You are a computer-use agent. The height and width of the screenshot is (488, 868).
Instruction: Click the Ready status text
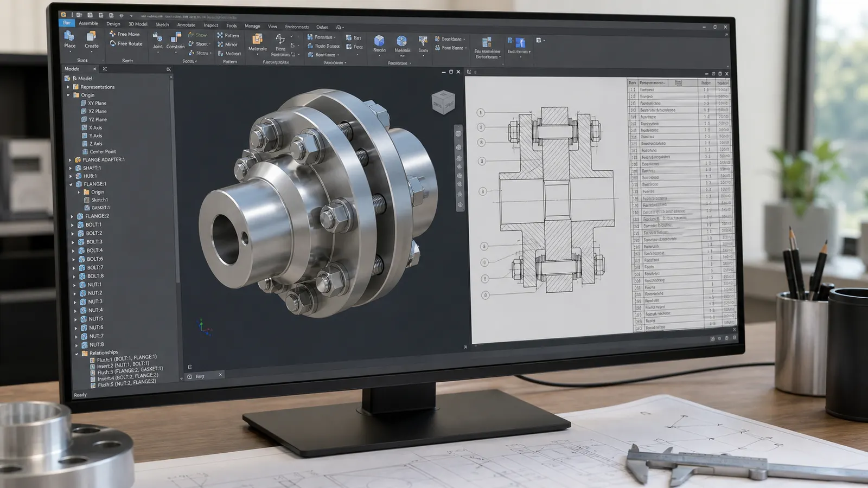[80, 395]
